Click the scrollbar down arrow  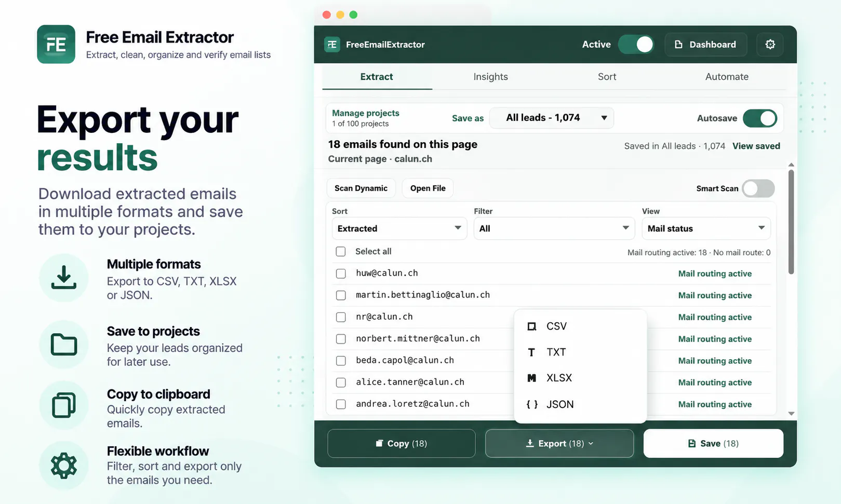pyautogui.click(x=791, y=414)
